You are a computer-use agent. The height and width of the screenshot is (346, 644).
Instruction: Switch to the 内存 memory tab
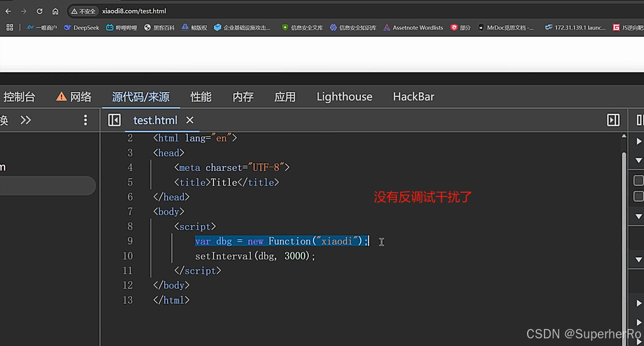click(243, 97)
